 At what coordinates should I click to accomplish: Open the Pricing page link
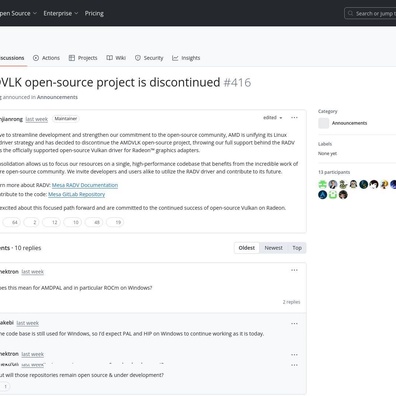pos(94,13)
